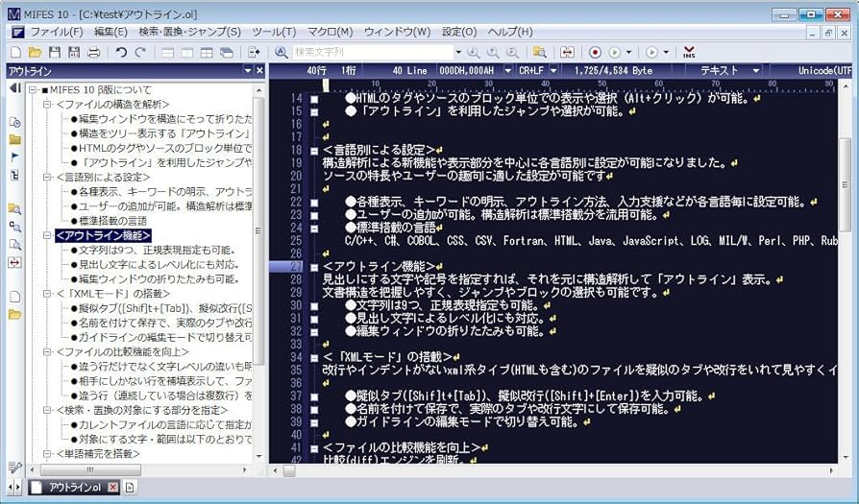
Task: Collapse <「XMLモード」の搭載> tree node
Action: [x=47, y=294]
